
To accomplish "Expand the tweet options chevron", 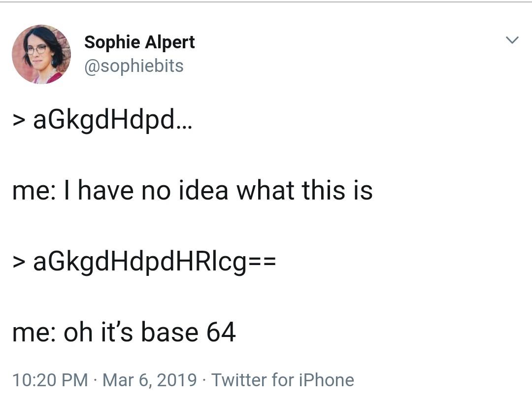I will (512, 40).
